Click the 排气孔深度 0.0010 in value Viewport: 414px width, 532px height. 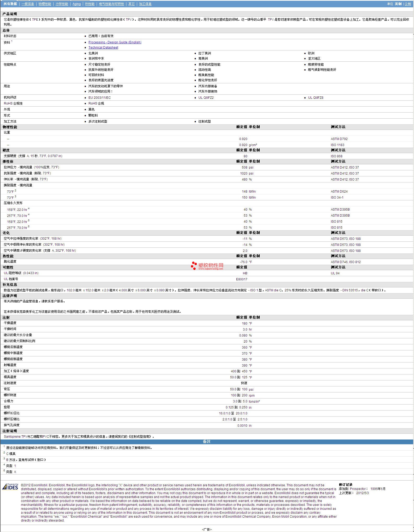[244, 425]
